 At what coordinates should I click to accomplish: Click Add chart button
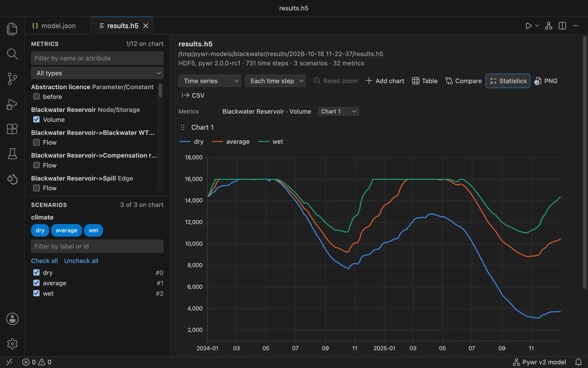(x=385, y=81)
